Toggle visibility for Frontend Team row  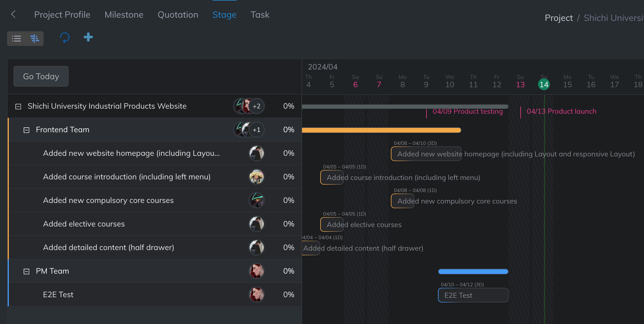(26, 129)
